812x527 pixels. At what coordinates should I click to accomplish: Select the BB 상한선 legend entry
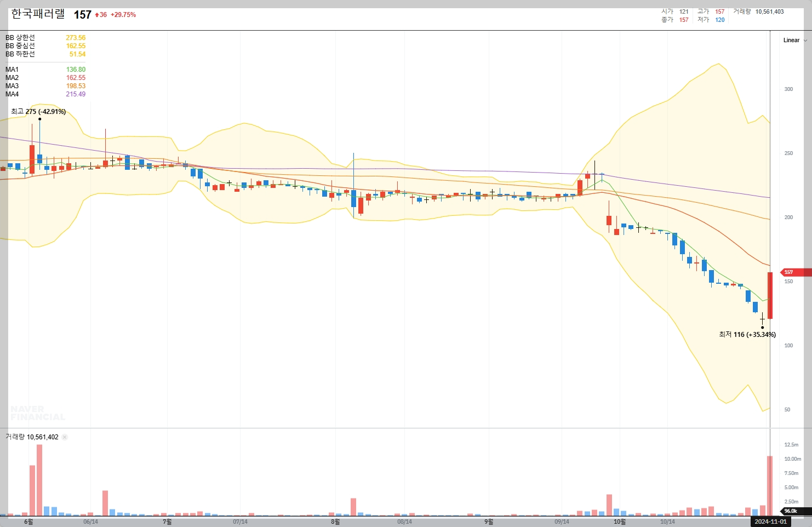pyautogui.click(x=45, y=38)
